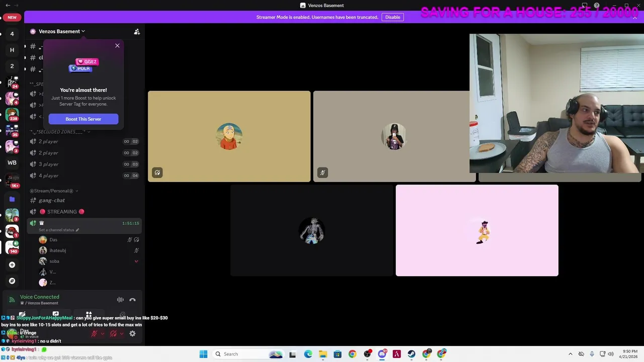Join the 3 player voice channel
The height and width of the screenshot is (362, 644).
coord(84,164)
